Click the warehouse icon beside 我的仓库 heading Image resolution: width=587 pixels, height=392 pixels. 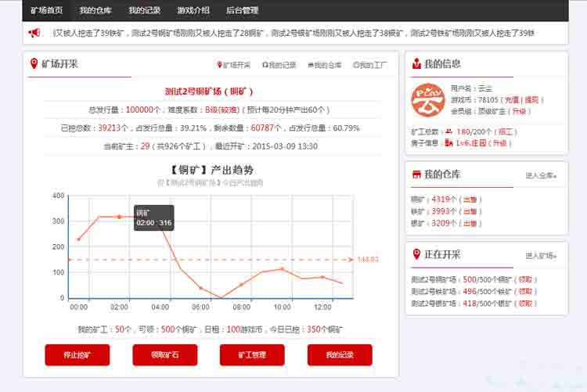pos(416,174)
